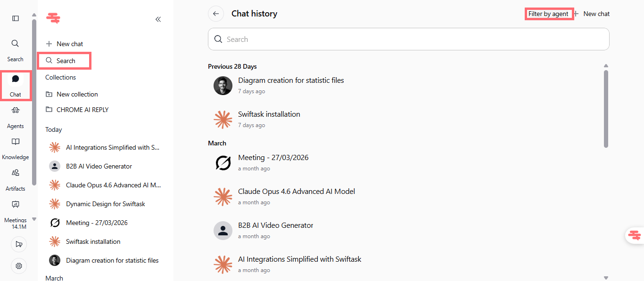Screen dimensions: 644x281
Task: Click the chat history list scrollbar
Action: pyautogui.click(x=606, y=108)
